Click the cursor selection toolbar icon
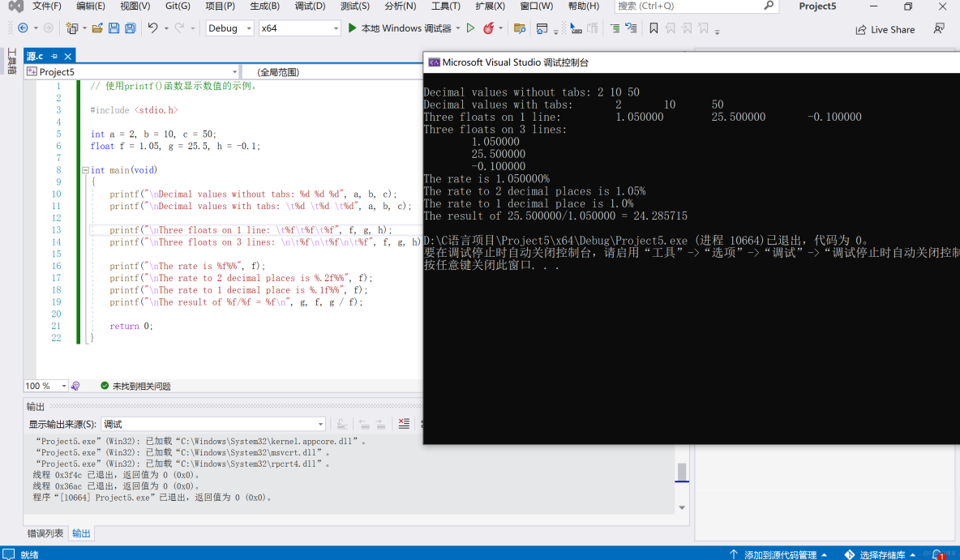960x560 pixels. (x=576, y=28)
